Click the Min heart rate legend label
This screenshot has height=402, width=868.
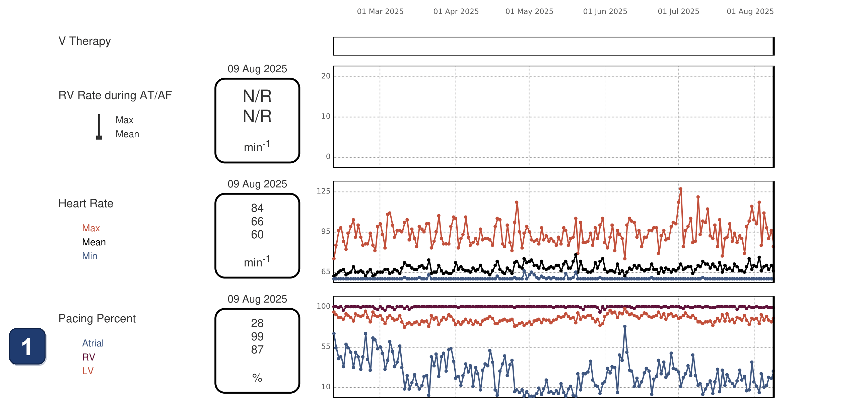tap(90, 256)
